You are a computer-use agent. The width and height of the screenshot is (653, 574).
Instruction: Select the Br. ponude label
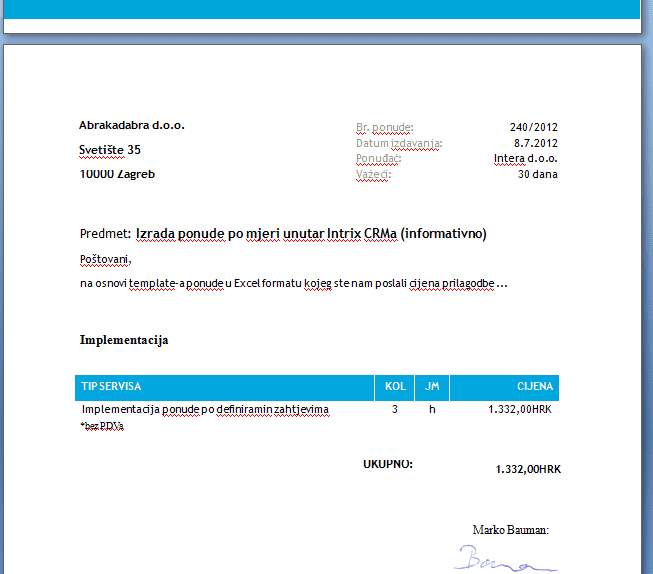(384, 127)
